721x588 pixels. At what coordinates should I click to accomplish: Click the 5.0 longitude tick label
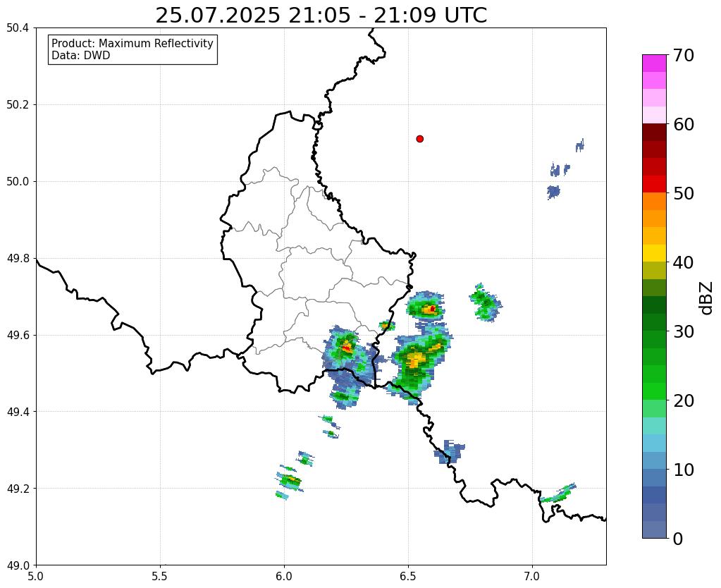pos(36,576)
